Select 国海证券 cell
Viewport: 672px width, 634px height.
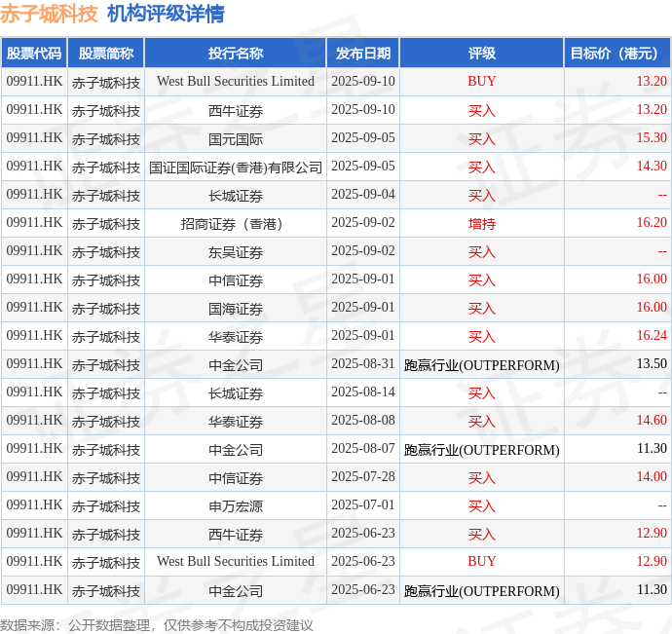coord(236,309)
